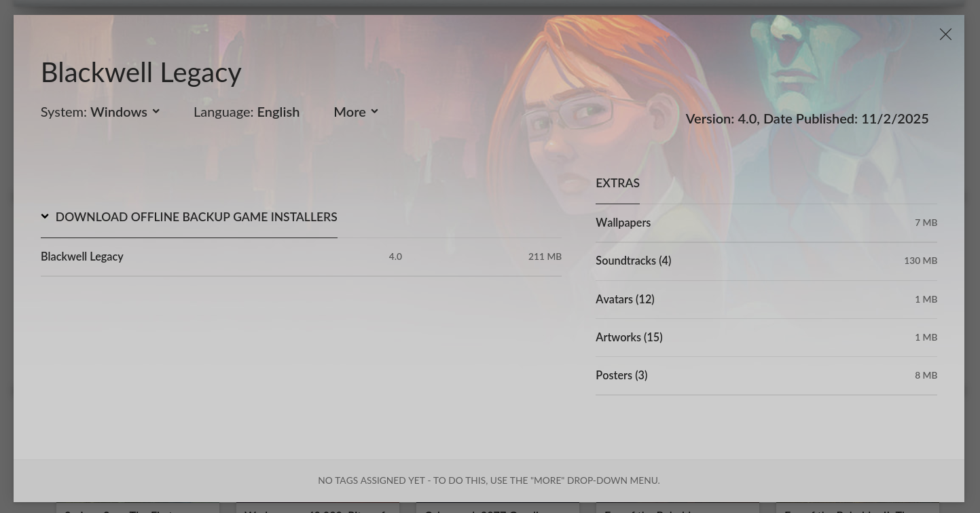Click the version and date published text
Viewport: 980px width, 513px height.
click(807, 119)
